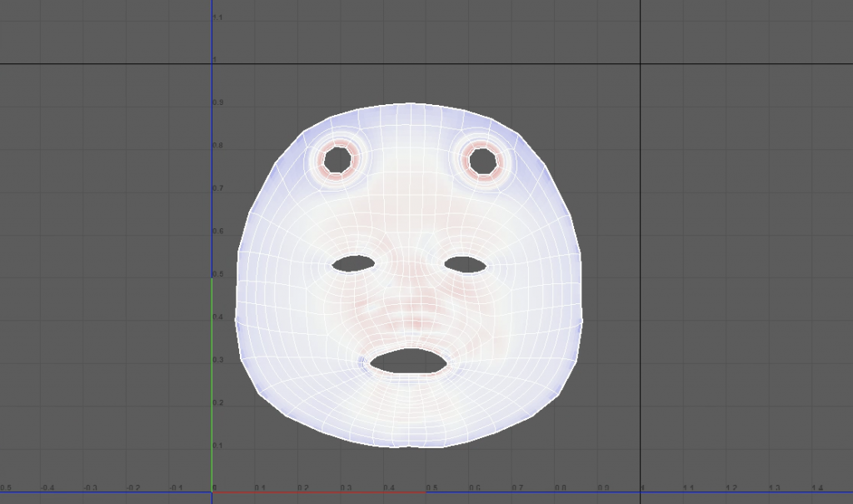Click the 0.2 label on vertical axis
Screen dimensions: 853x504
[x=217, y=402]
